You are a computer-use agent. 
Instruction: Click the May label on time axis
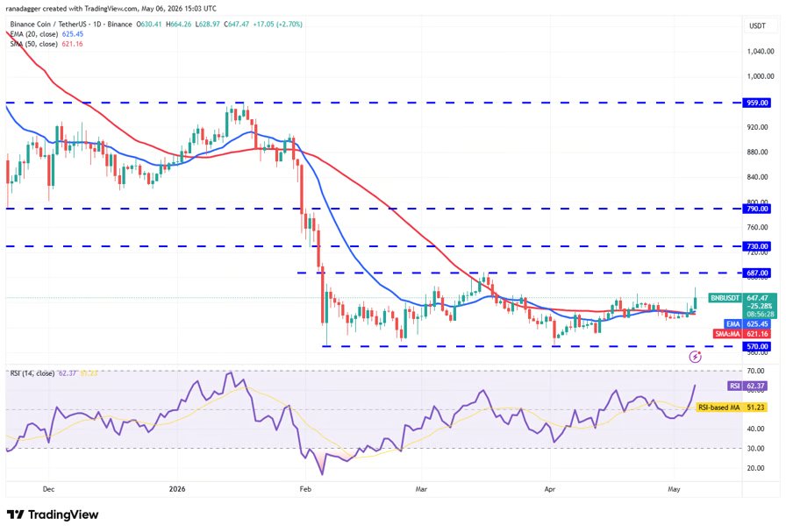[x=674, y=489]
